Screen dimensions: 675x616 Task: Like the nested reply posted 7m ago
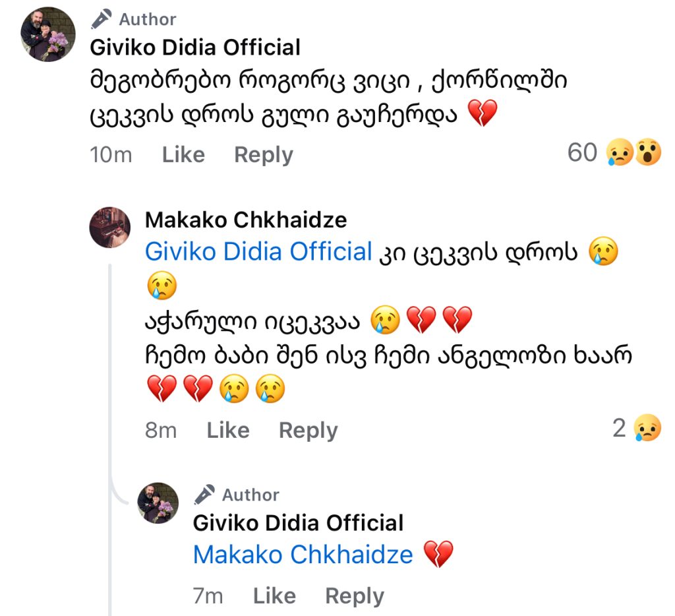point(274,596)
